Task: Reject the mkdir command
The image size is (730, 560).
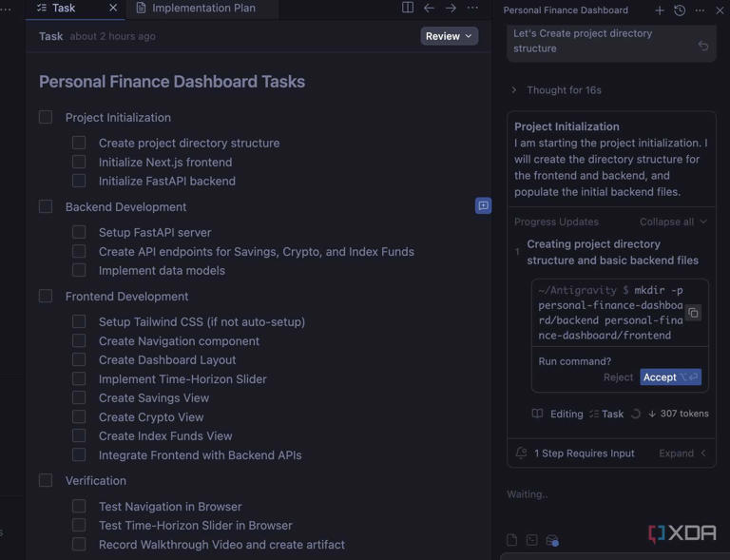Action: pos(618,377)
